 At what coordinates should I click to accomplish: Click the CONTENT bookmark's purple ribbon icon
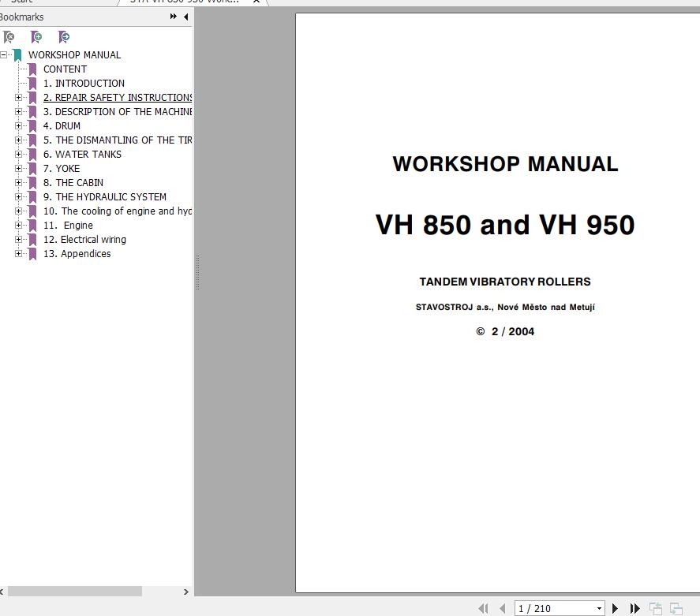click(32, 69)
